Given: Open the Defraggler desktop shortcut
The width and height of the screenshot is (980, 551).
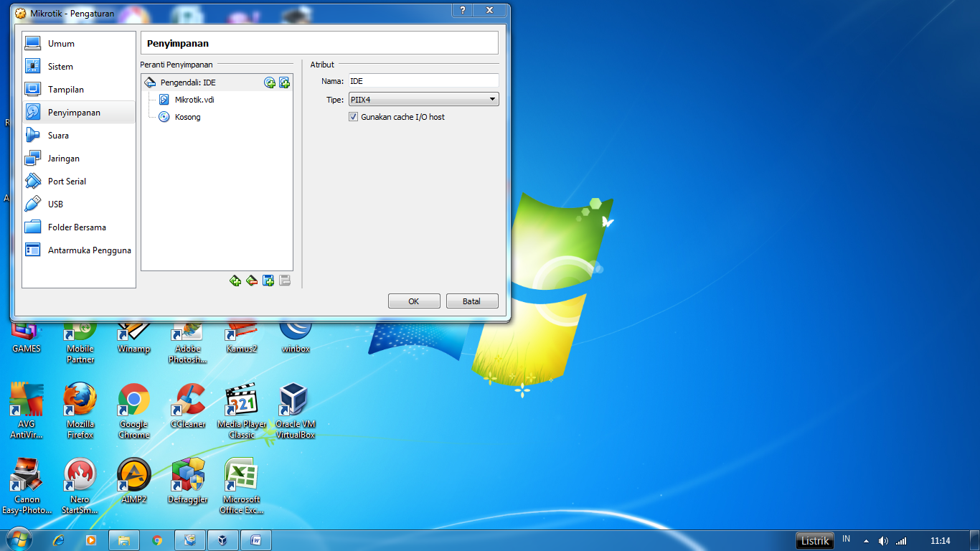Looking at the screenshot, I should point(188,481).
